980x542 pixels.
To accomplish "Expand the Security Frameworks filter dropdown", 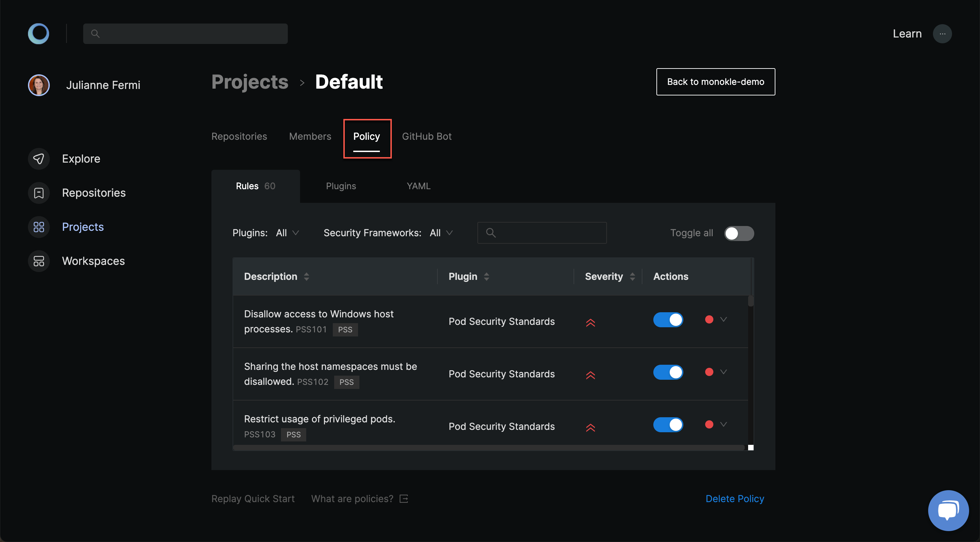I will pos(441,232).
